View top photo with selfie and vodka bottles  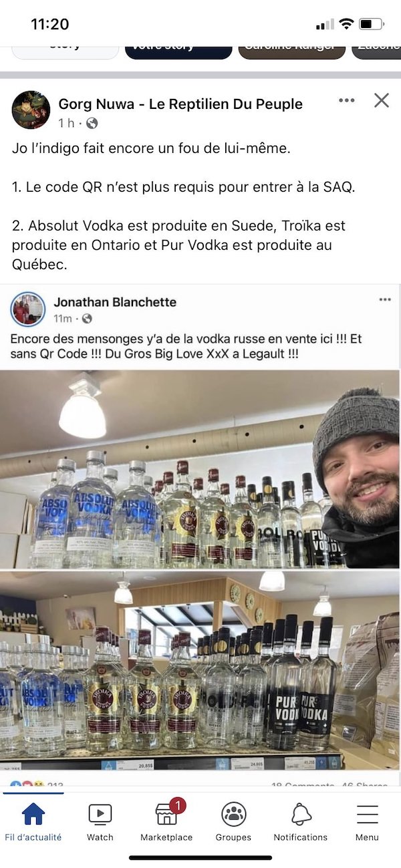(x=200, y=469)
